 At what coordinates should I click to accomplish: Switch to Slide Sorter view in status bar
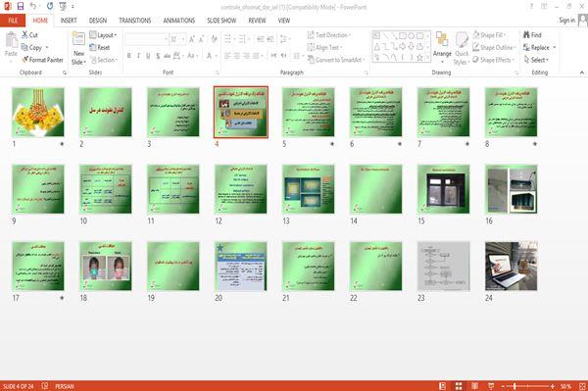(459, 386)
